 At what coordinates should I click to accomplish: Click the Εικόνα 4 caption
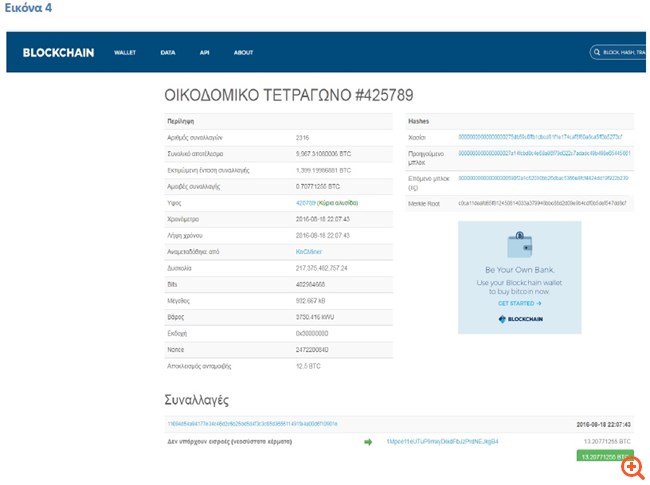click(x=28, y=7)
